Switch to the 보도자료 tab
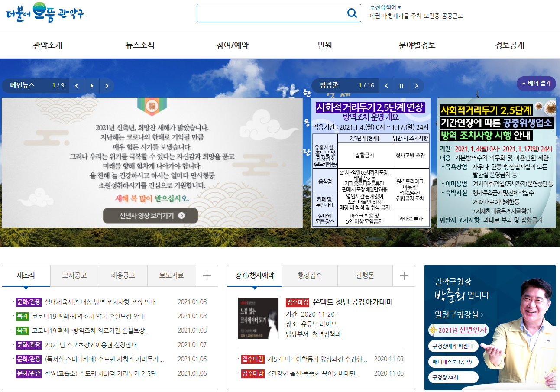Image resolution: width=560 pixels, height=392 pixels. click(x=172, y=275)
